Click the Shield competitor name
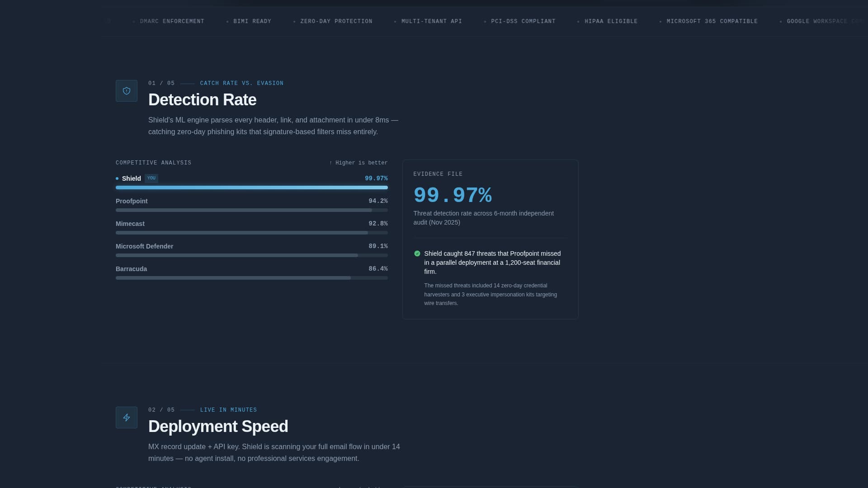 pyautogui.click(x=132, y=178)
